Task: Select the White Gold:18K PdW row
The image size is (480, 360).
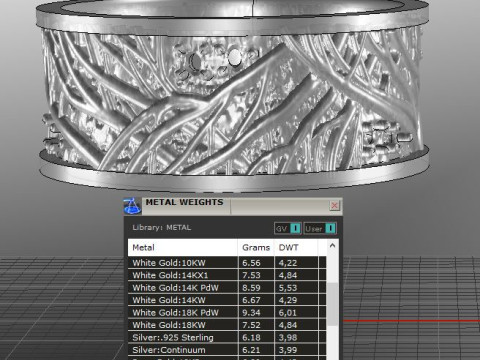Action: (227, 313)
